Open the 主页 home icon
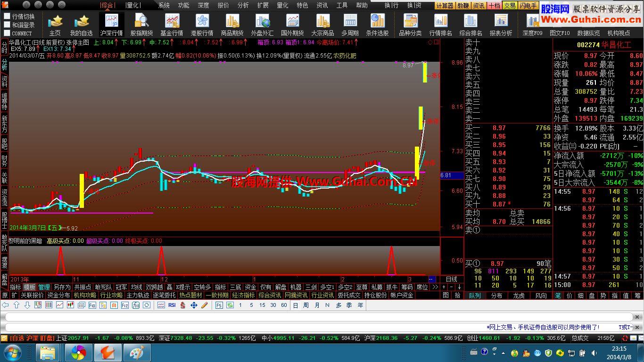The width and height of the screenshot is (644, 362). pyautogui.click(x=55, y=25)
